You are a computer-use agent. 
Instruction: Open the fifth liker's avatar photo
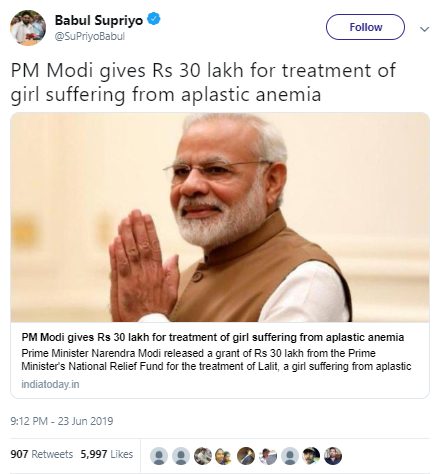pyautogui.click(x=246, y=456)
